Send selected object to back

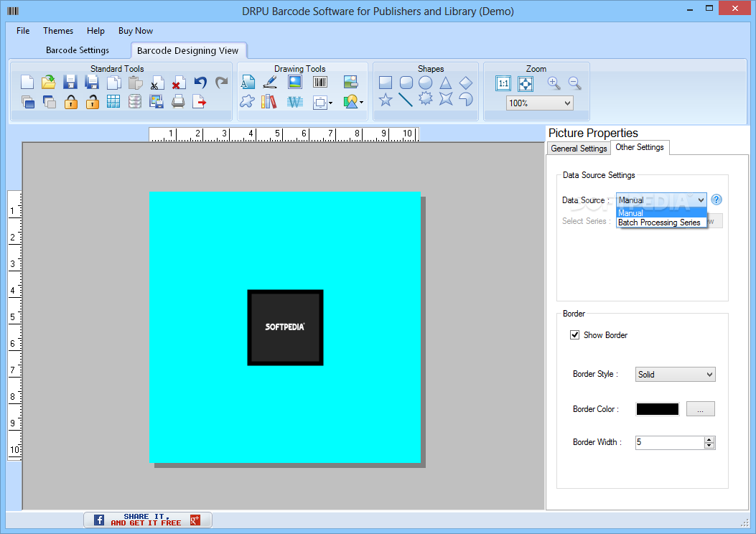click(x=49, y=101)
